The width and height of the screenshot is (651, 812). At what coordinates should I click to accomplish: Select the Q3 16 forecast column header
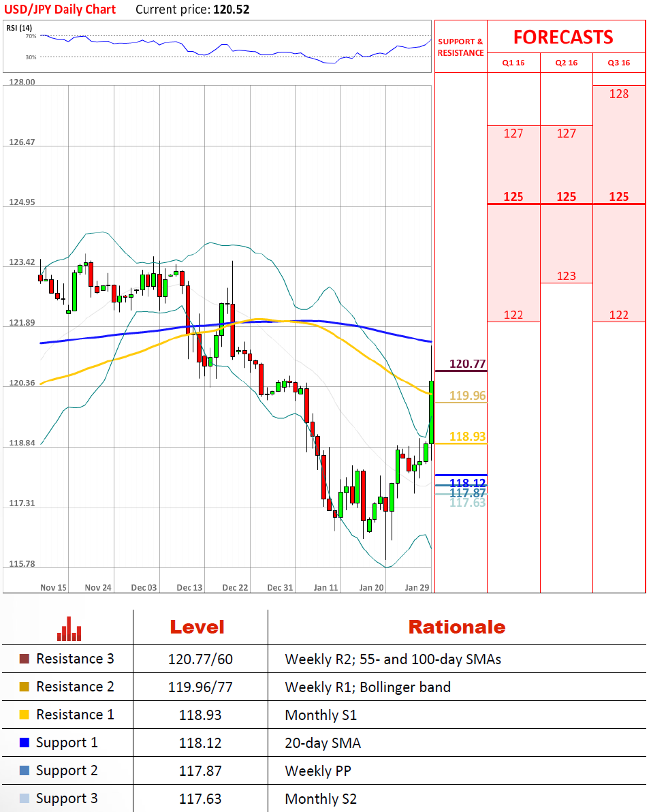tap(619, 63)
